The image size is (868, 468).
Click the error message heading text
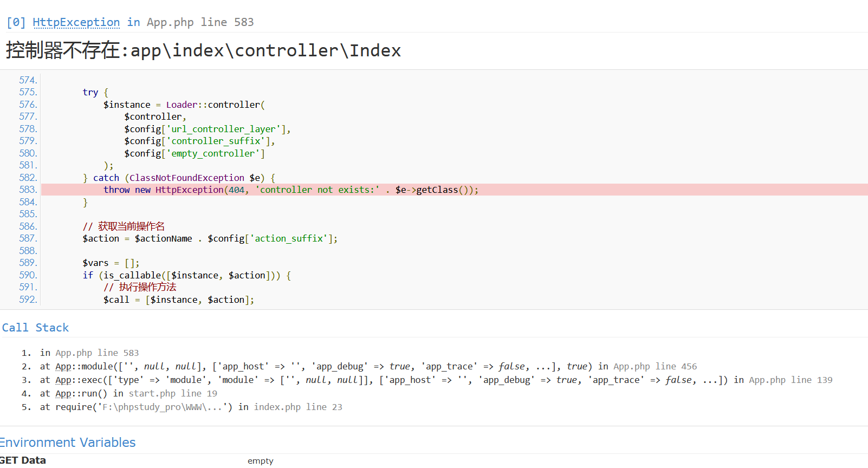click(x=203, y=50)
